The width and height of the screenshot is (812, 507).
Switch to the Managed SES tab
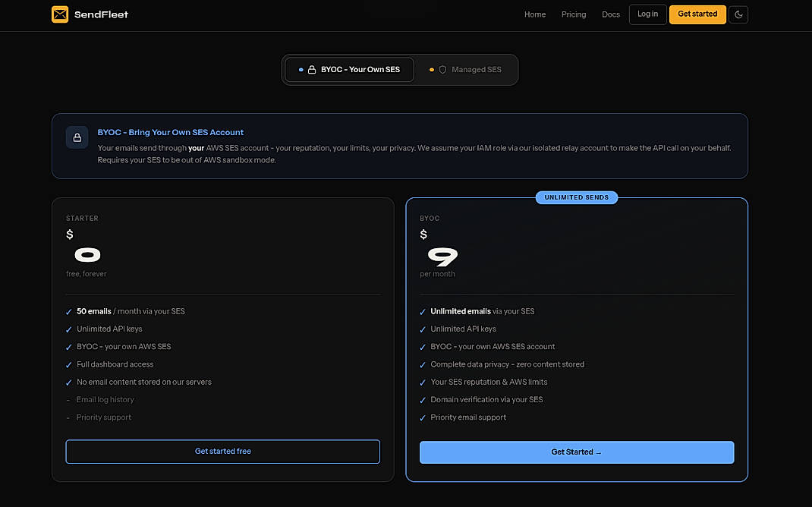(465, 69)
